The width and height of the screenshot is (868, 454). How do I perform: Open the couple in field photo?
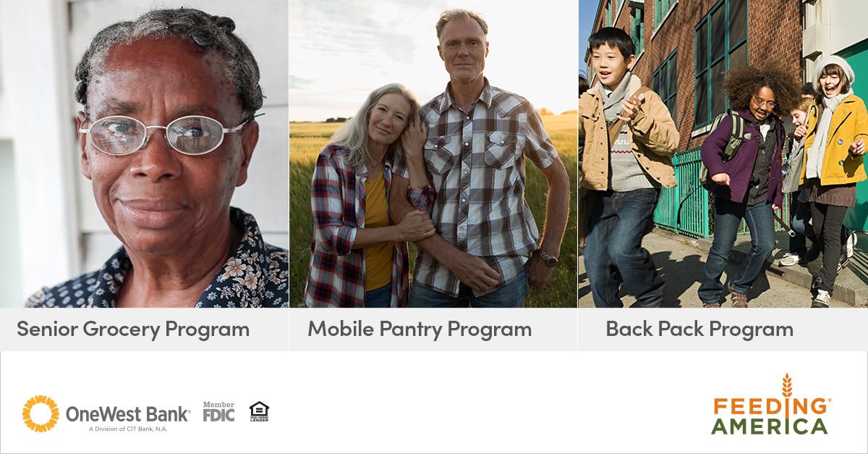tap(433, 154)
